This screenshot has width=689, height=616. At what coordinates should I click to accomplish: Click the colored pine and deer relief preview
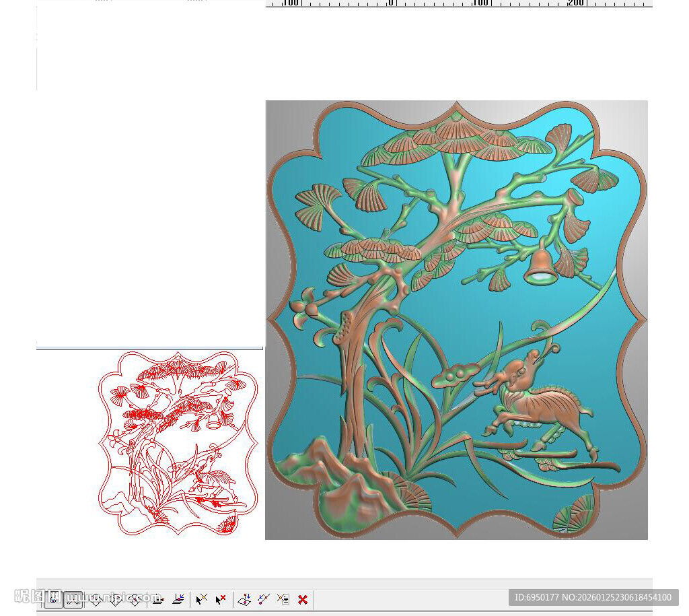pyautogui.click(x=457, y=320)
